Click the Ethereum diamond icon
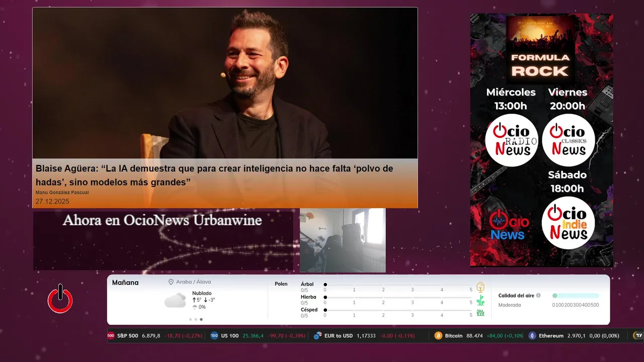 coord(532,336)
